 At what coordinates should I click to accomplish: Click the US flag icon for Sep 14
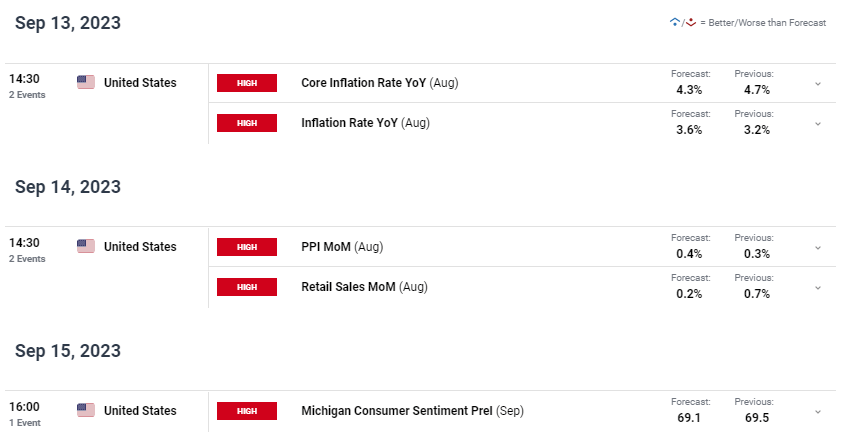point(86,246)
